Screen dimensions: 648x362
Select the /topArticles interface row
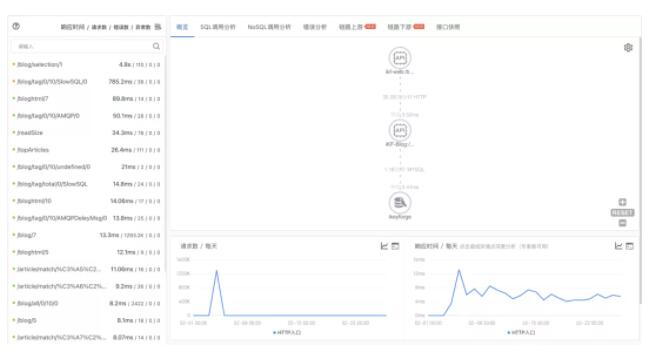click(86, 150)
